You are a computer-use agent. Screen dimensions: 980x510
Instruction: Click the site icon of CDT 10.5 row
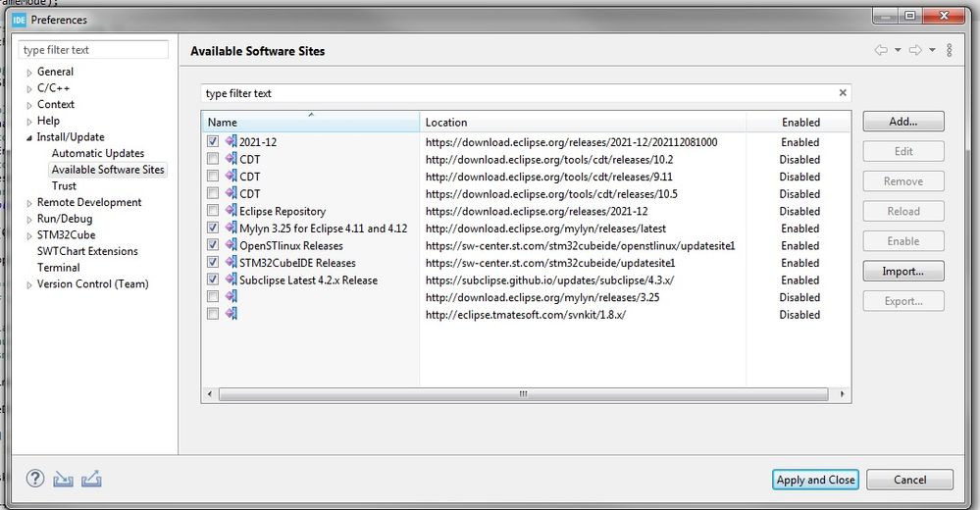pyautogui.click(x=232, y=193)
